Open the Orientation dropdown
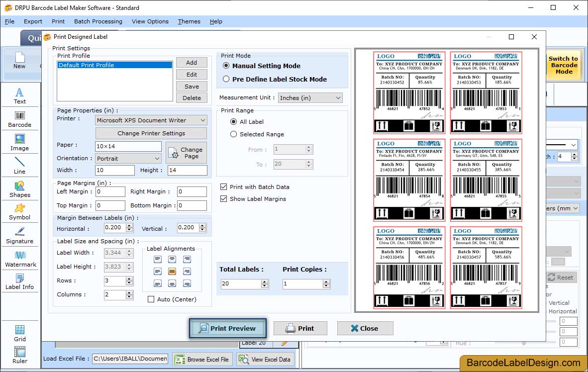The height and width of the screenshot is (372, 588). (x=128, y=158)
